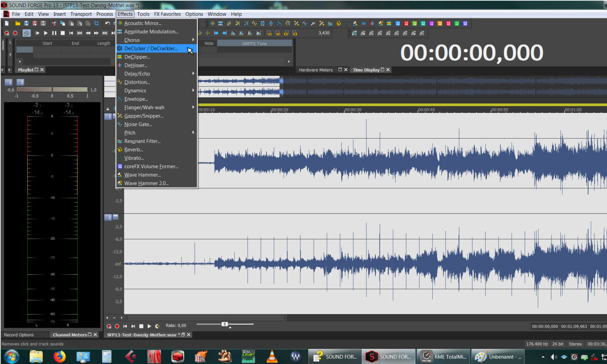Click the data window Play button

click(x=149, y=326)
